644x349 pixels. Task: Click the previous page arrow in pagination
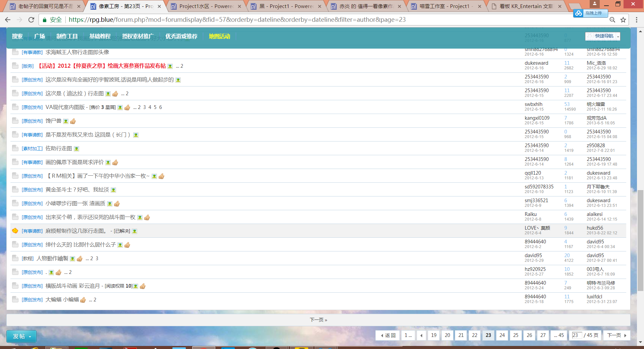(x=421, y=335)
